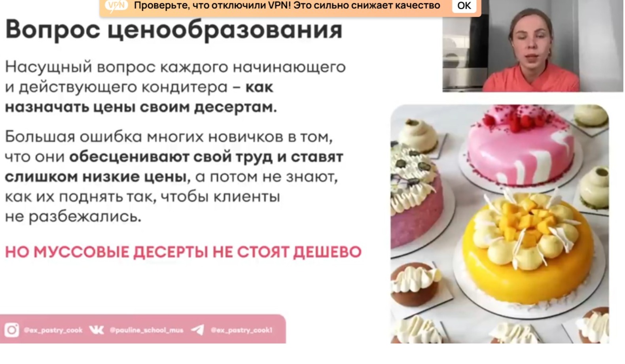Click the paragraph starting Насущный вопрос каждого
Image resolution: width=625 pixels, height=364 pixels.
pyautogui.click(x=175, y=87)
